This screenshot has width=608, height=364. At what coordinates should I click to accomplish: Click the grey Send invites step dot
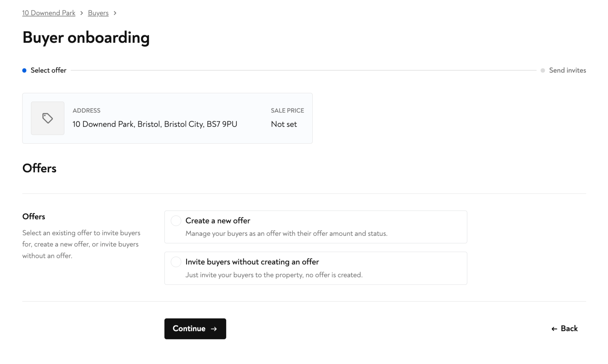point(543,70)
